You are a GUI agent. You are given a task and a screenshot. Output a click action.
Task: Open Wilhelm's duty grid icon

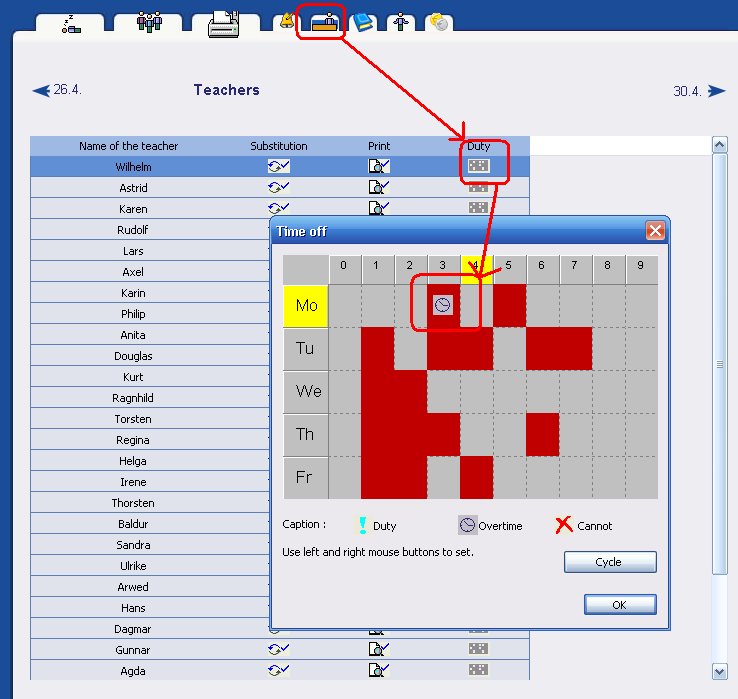pos(479,166)
